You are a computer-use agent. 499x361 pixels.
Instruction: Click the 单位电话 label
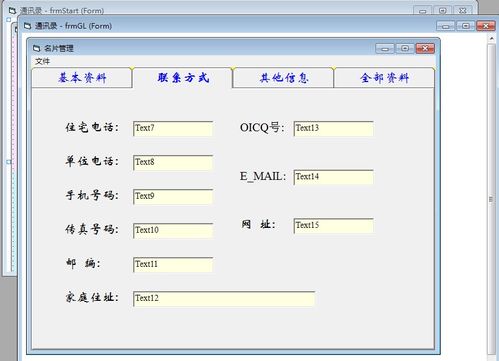[92, 161]
